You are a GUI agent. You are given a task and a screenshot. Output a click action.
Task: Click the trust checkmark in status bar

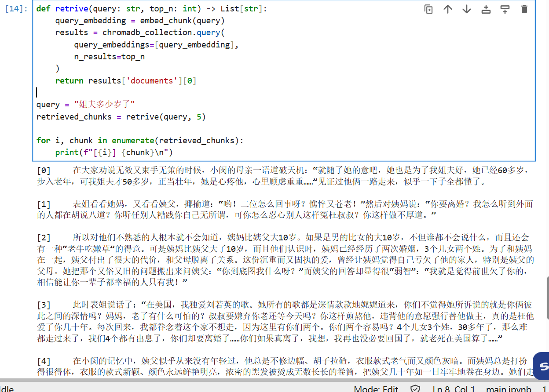point(414,388)
